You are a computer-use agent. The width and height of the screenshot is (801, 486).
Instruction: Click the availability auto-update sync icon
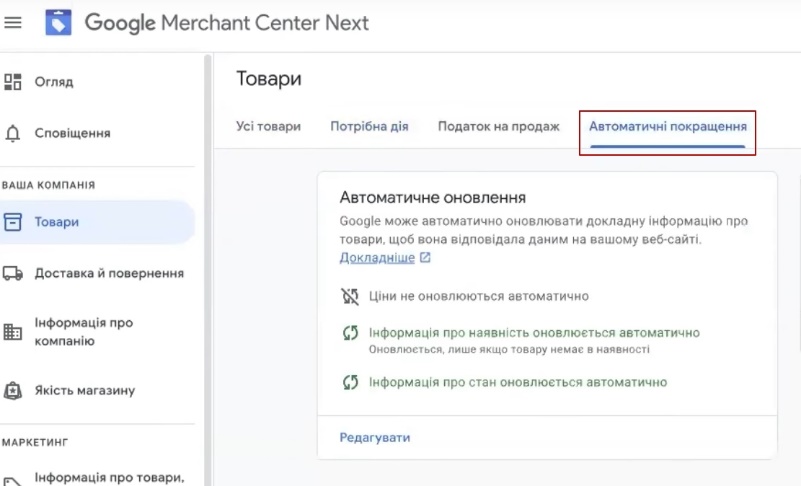(350, 333)
